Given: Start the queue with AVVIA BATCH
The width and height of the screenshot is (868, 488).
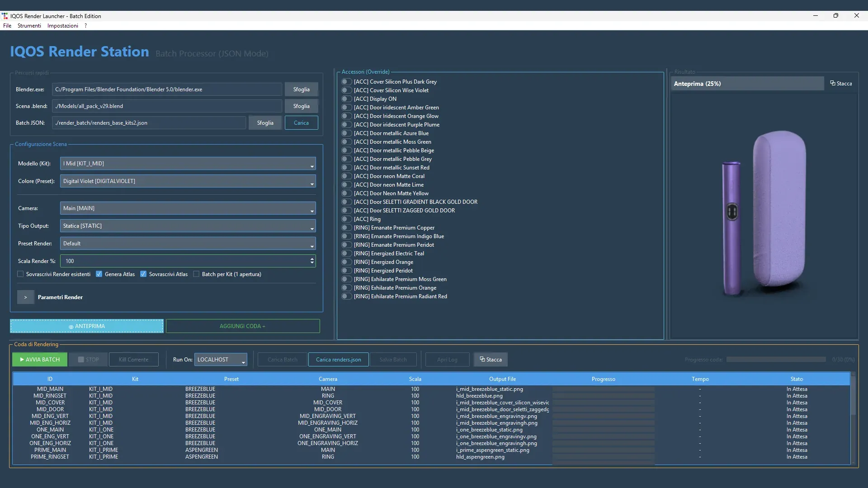Looking at the screenshot, I should 40,360.
